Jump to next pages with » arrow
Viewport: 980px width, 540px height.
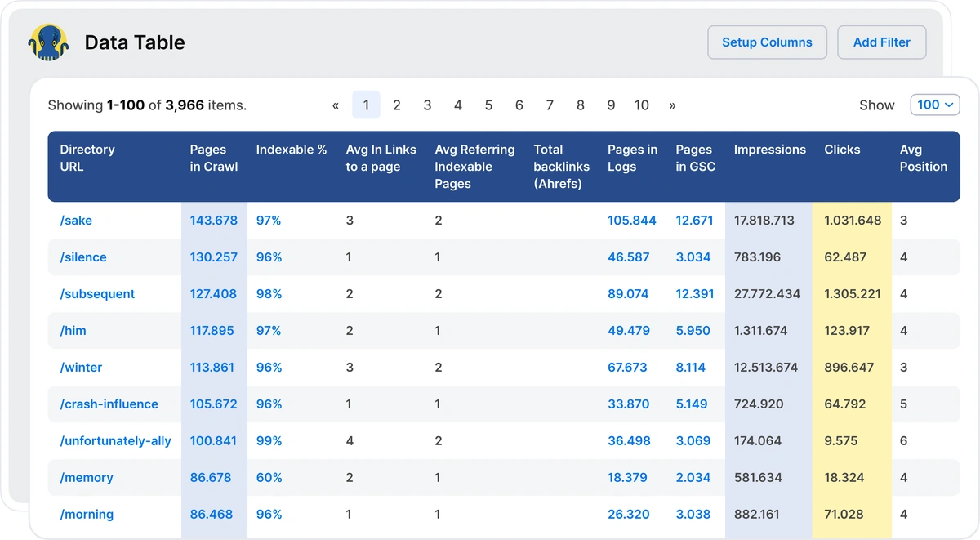672,105
